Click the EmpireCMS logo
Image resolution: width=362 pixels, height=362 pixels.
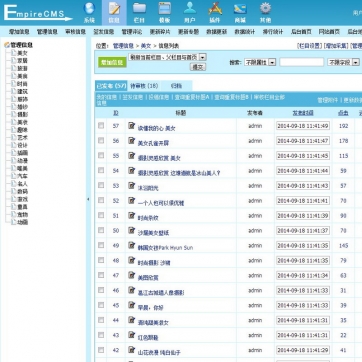pyautogui.click(x=38, y=13)
